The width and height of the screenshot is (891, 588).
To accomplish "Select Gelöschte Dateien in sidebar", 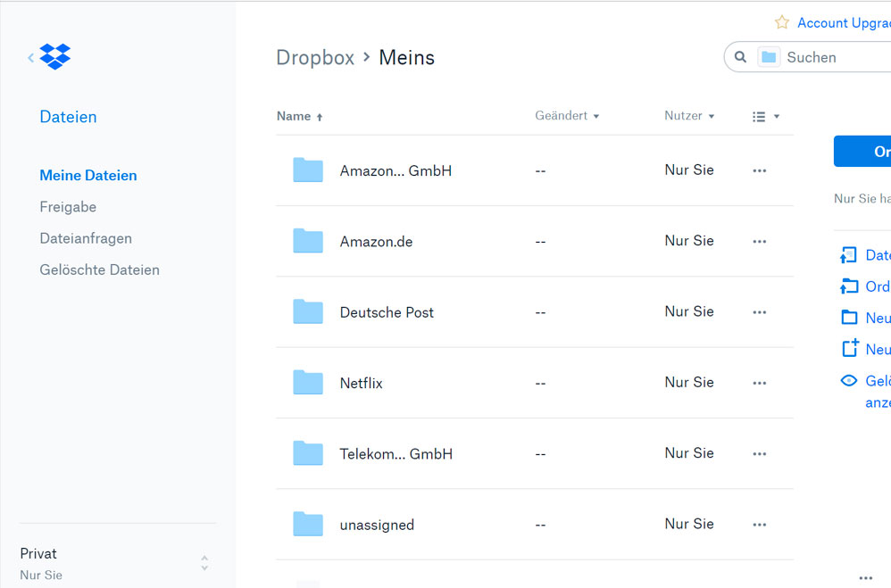I will (x=99, y=269).
